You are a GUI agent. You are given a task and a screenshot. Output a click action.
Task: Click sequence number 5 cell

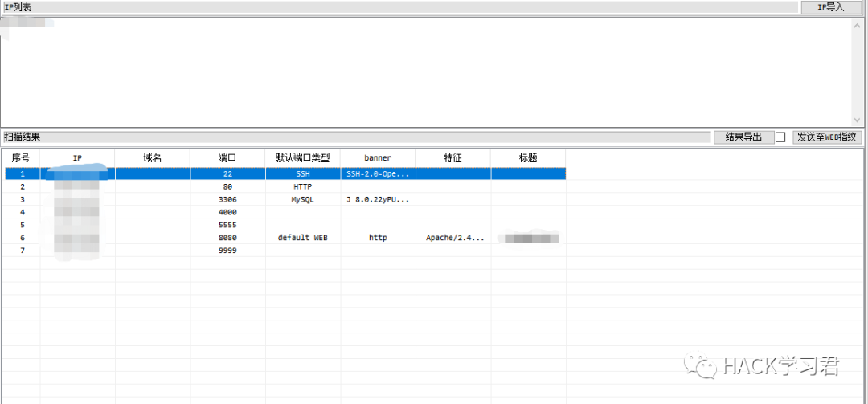[23, 225]
